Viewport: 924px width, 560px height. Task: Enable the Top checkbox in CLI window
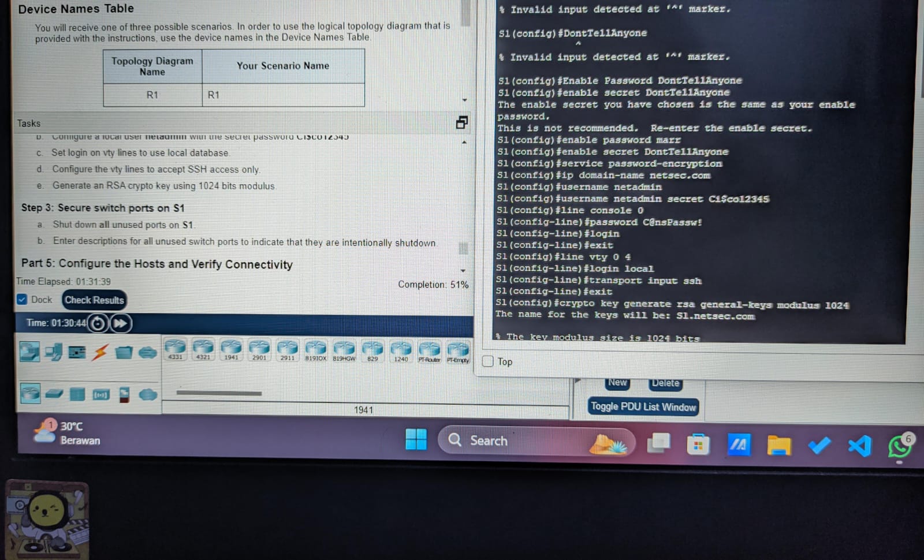click(488, 361)
